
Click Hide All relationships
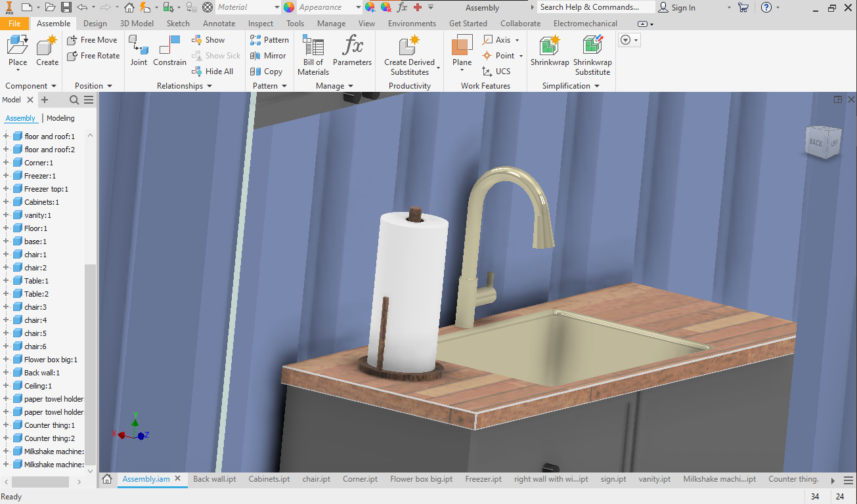(x=213, y=72)
